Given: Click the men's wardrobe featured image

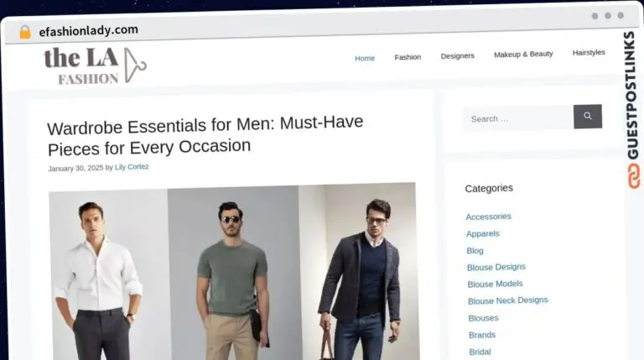Looking at the screenshot, I should [234, 272].
